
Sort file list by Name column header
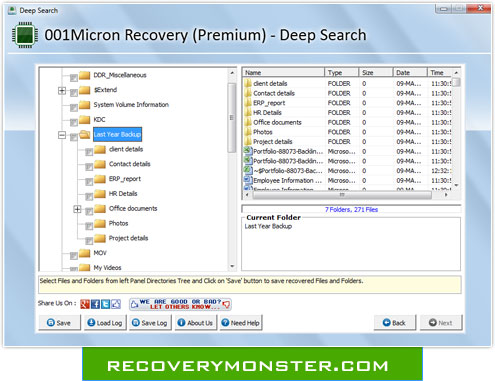point(283,72)
